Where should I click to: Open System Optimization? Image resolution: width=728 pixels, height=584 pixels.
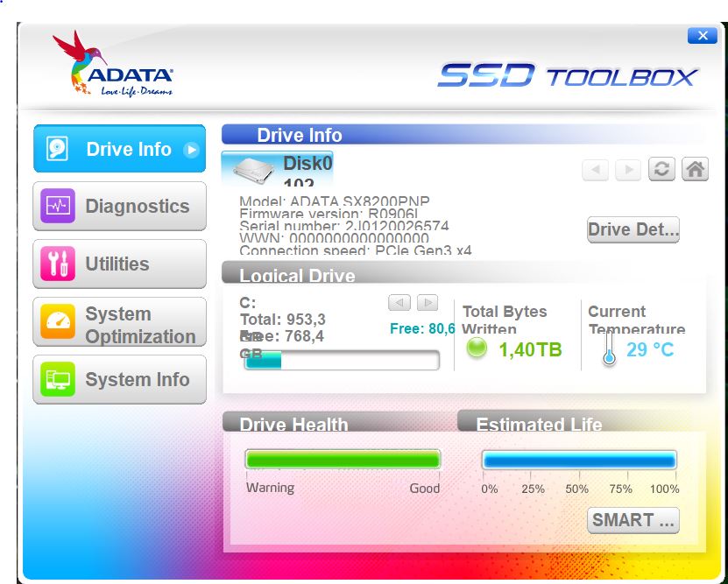tap(119, 322)
